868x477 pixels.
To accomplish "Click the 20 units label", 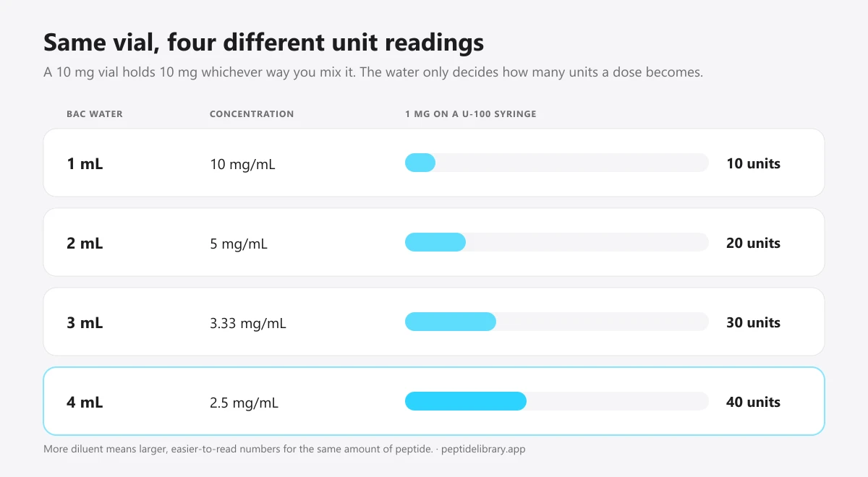I will click(753, 243).
